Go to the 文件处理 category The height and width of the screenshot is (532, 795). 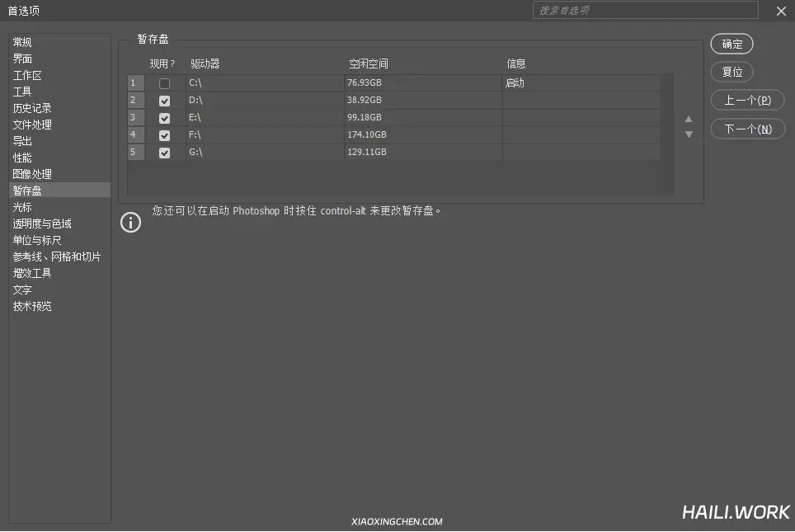[x=32, y=125]
